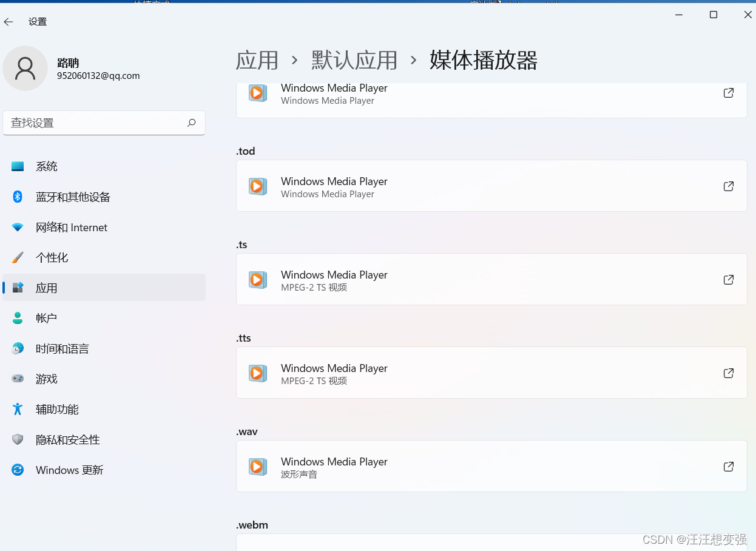Click the 波形声音 description text

pos(299,475)
